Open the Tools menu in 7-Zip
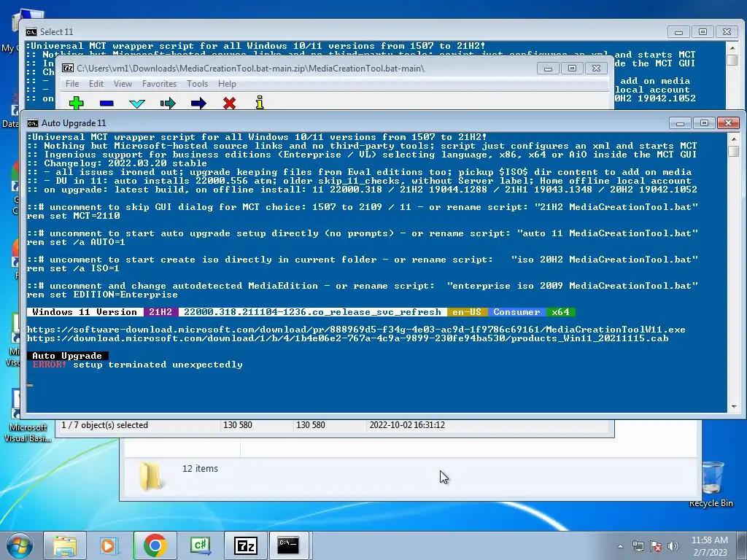Viewport: 747px width, 560px height. 197,84
